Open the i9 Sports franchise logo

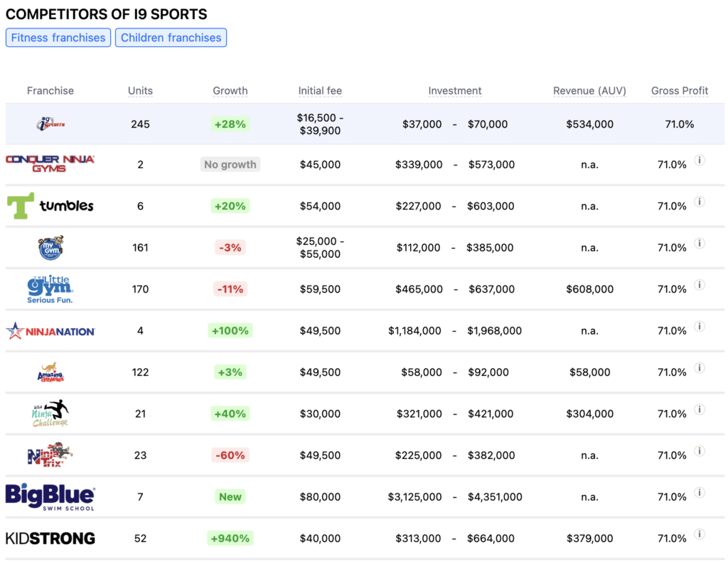(x=50, y=124)
